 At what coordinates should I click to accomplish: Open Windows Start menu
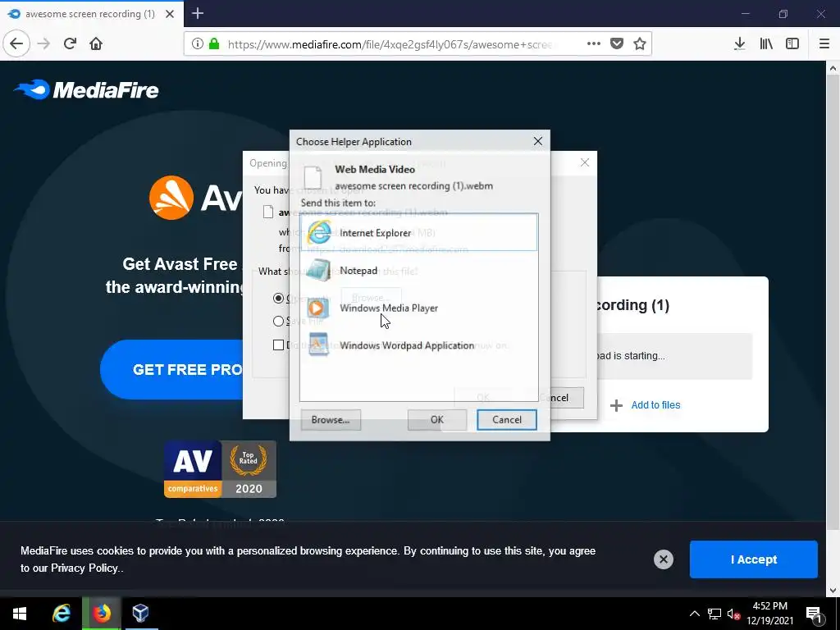pyautogui.click(x=20, y=614)
